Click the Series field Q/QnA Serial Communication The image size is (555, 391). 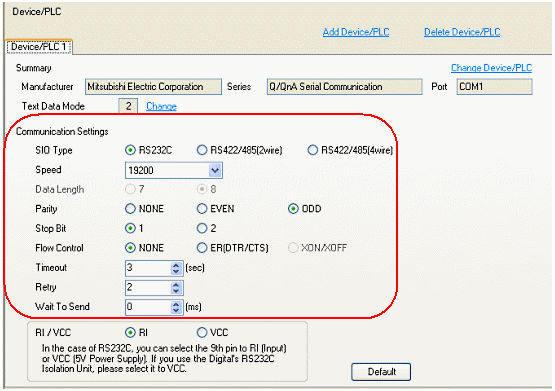pos(344,87)
